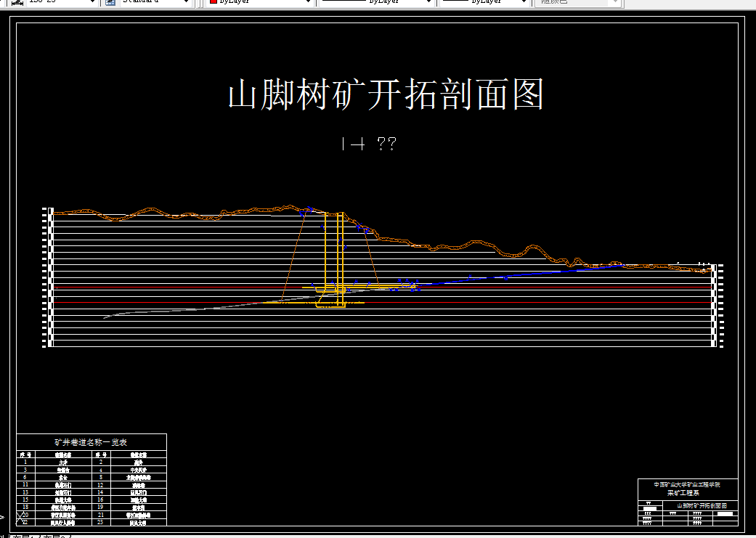The image size is (756, 538).
Task: Click table cell number 11
Action: 25,484
